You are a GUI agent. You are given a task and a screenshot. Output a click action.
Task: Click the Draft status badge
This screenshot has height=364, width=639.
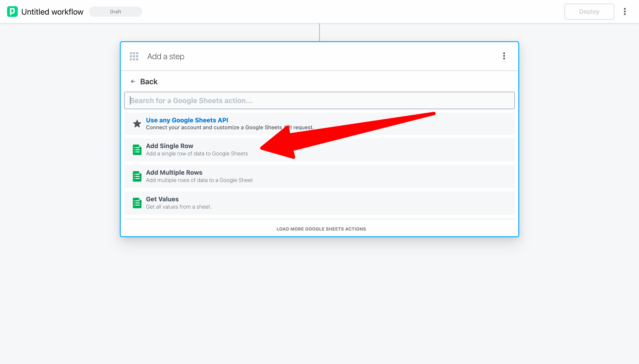coord(115,12)
